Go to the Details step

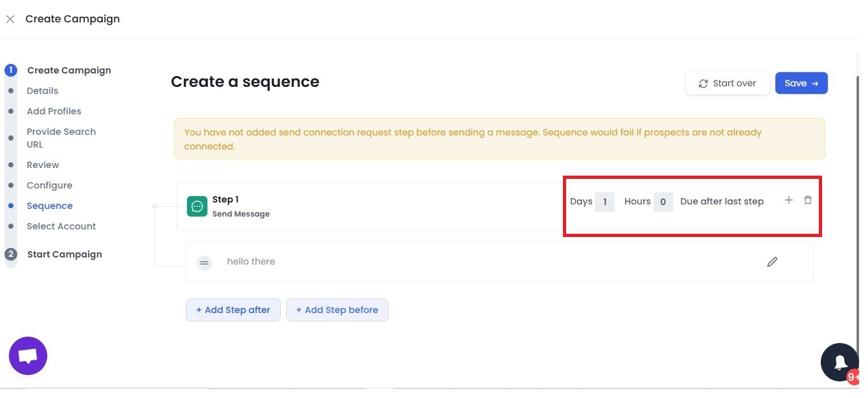(x=42, y=91)
